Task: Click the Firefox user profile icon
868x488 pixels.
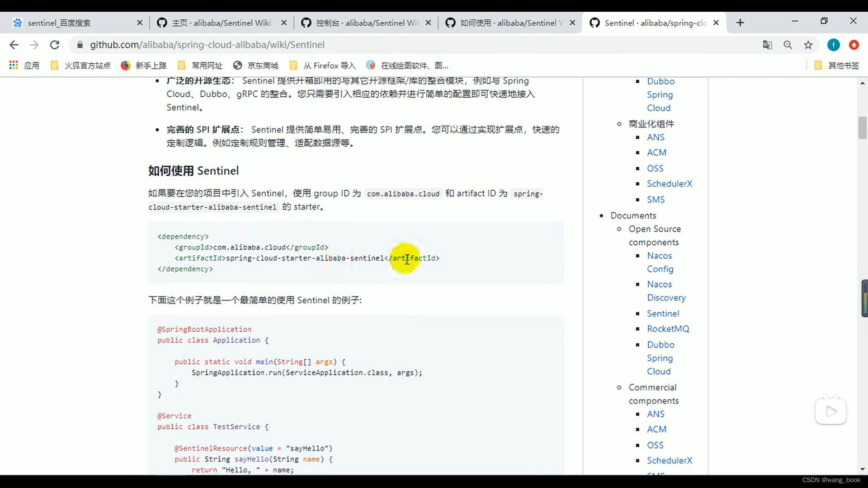Action: 834,45
